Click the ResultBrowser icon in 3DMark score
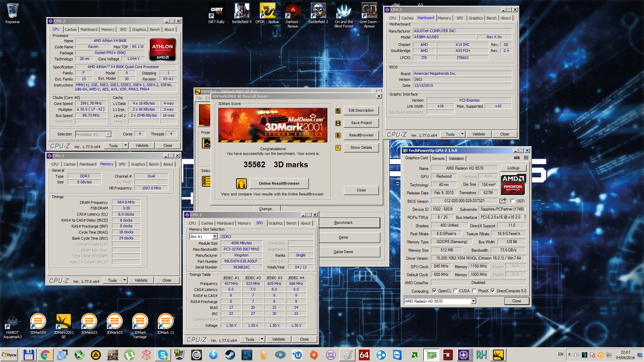The width and height of the screenshot is (644, 362). point(338,135)
